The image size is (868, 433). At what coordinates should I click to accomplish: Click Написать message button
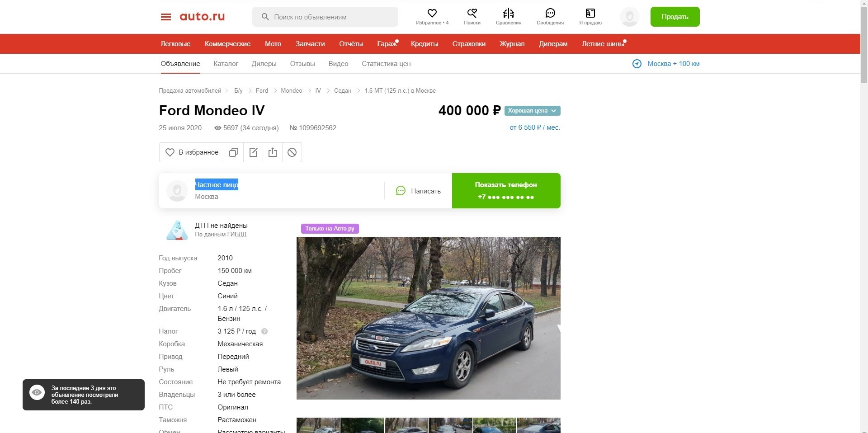[418, 191]
